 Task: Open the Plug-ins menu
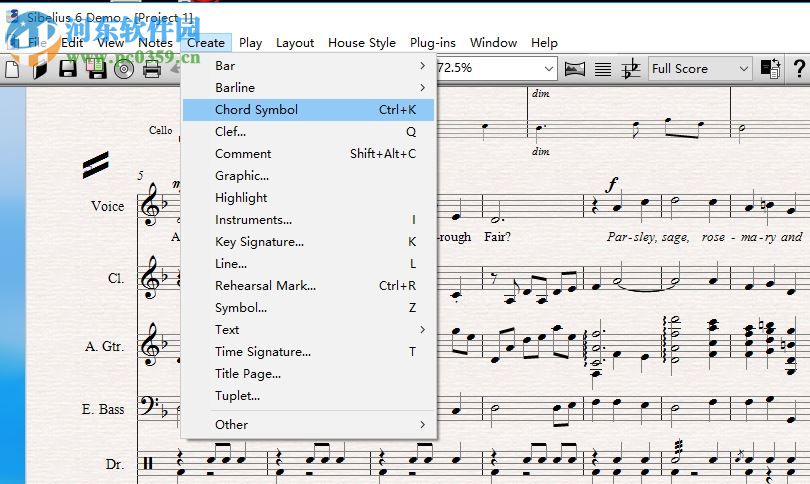click(433, 42)
